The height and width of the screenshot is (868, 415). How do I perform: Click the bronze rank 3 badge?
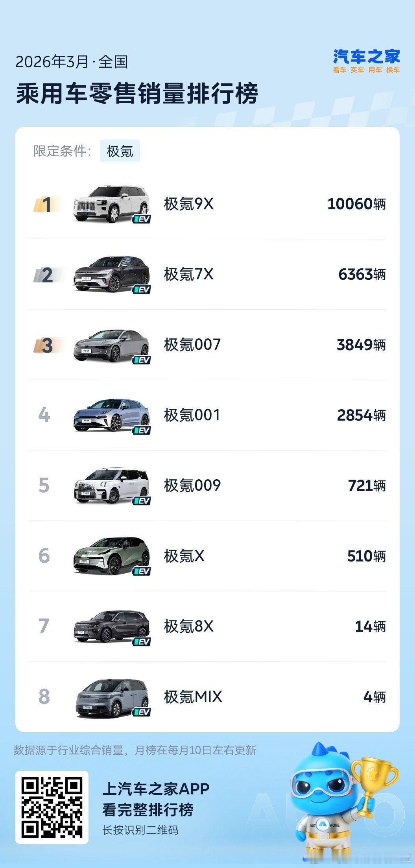[x=48, y=345]
